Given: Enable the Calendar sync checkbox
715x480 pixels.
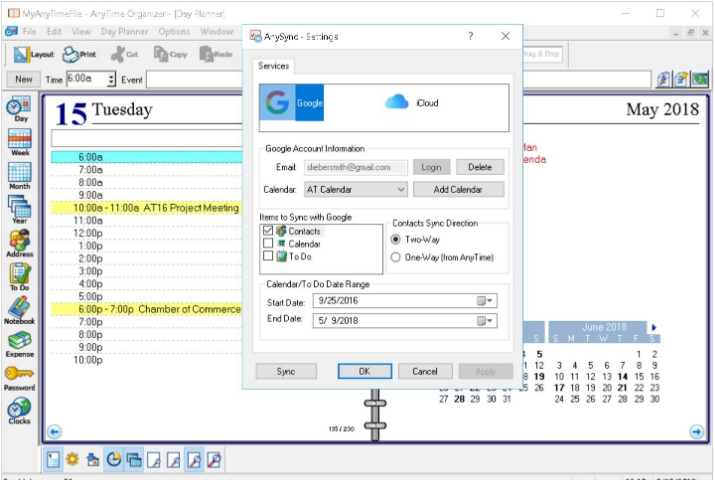Looking at the screenshot, I should (268, 243).
